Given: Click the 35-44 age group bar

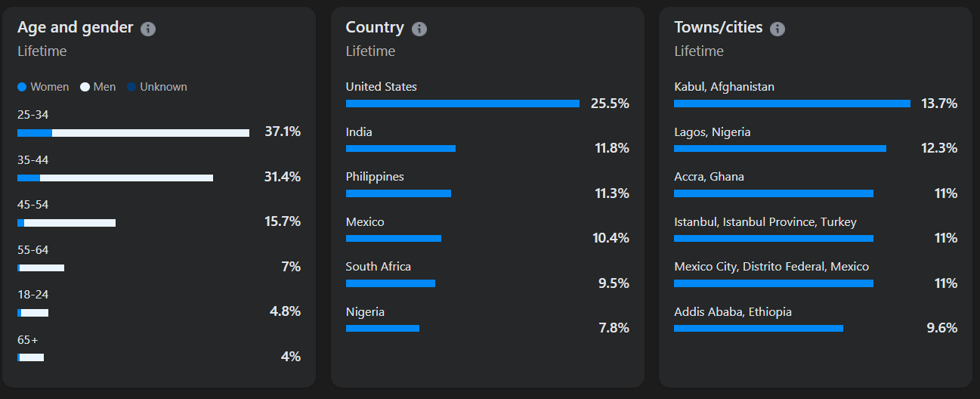Looking at the screenshot, I should (x=115, y=178).
